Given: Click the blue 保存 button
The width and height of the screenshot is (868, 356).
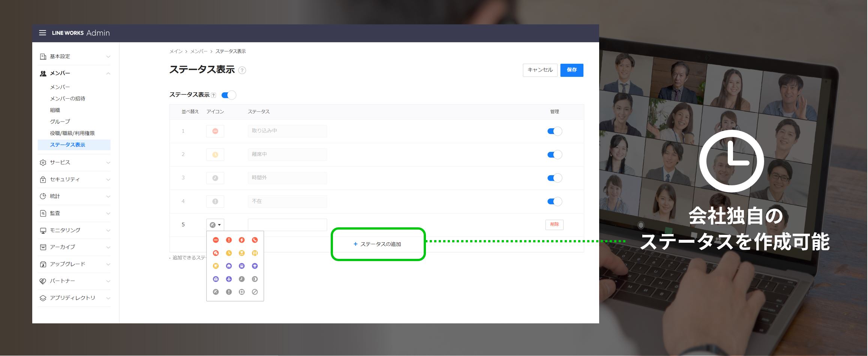Looking at the screenshot, I should [x=571, y=70].
